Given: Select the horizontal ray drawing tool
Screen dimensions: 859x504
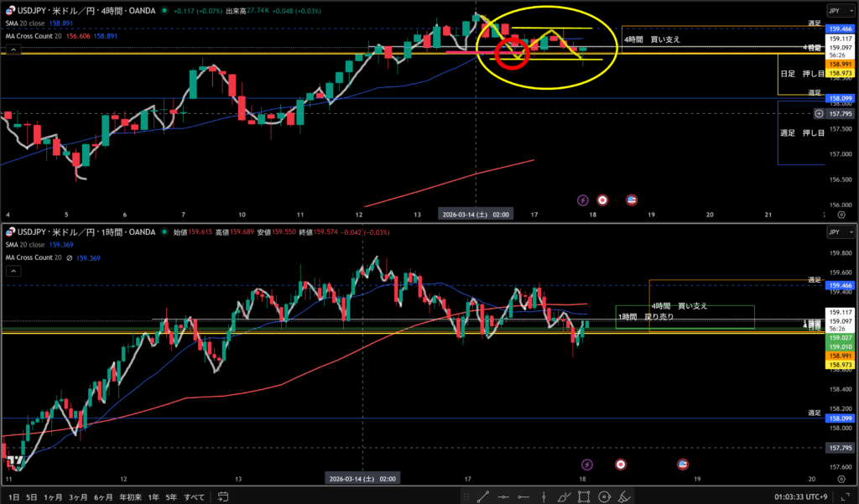Looking at the screenshot, I should click(525, 497).
